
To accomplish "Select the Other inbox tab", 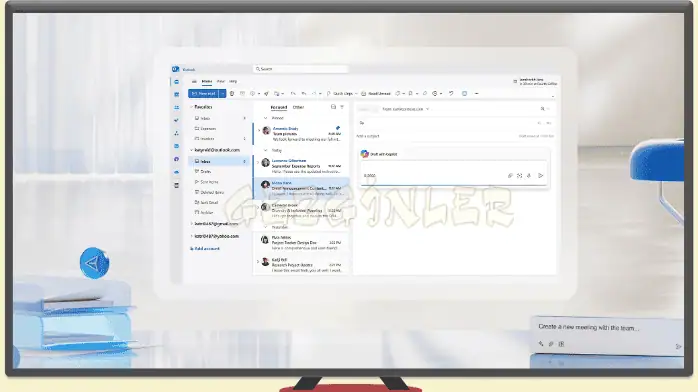I will coord(298,107).
